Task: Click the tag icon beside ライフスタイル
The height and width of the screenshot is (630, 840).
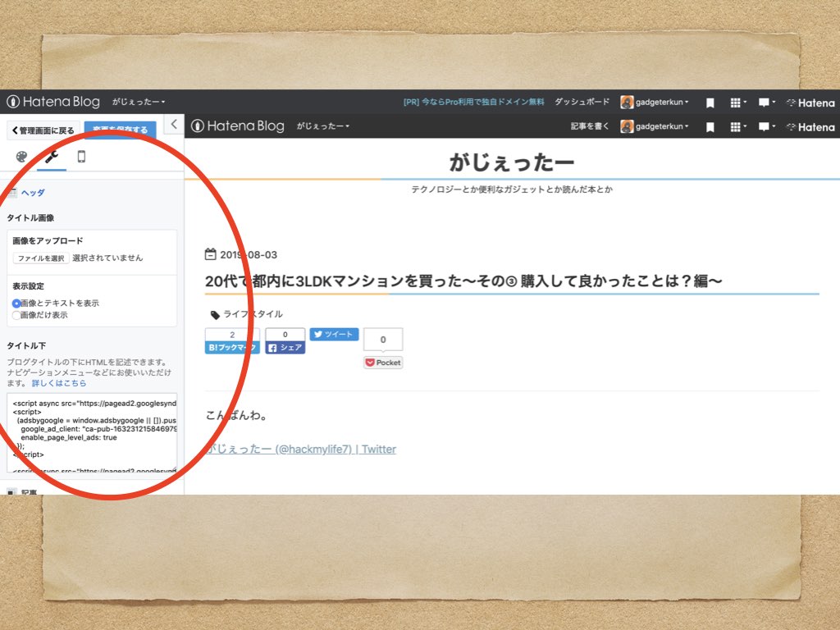Action: 215,314
